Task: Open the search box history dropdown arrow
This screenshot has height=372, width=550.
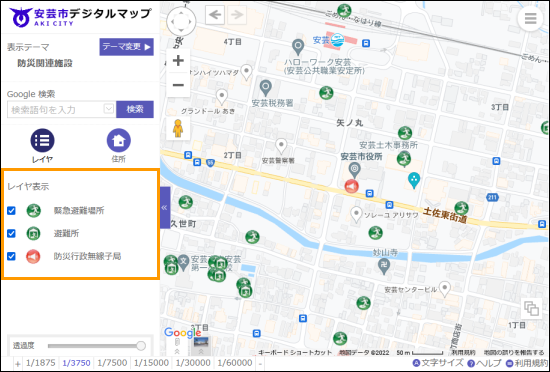Action: 109,109
